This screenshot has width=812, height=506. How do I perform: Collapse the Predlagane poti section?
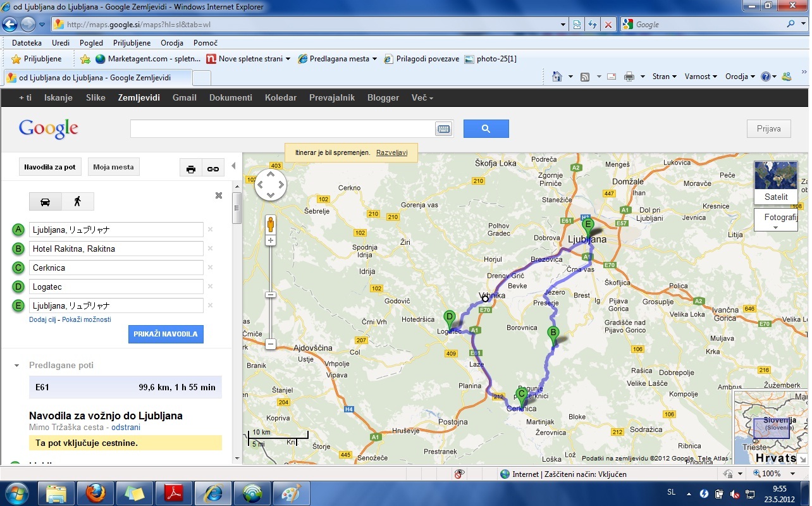point(16,366)
